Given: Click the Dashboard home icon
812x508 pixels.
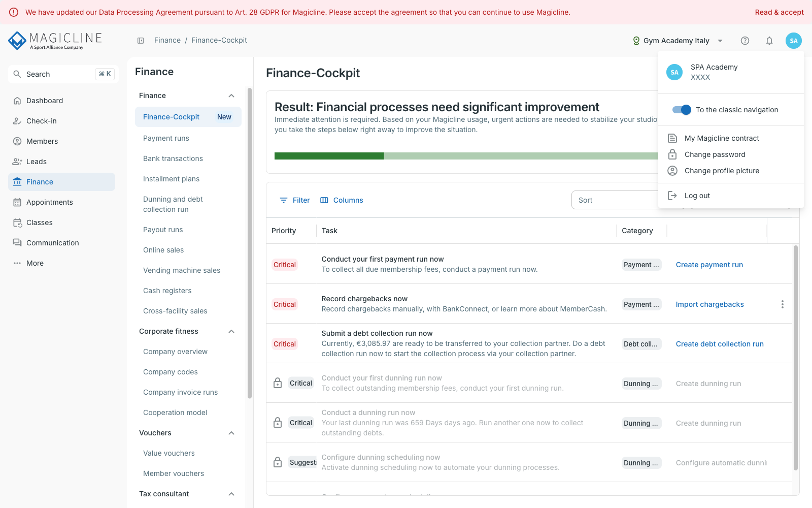Looking at the screenshot, I should [x=17, y=101].
